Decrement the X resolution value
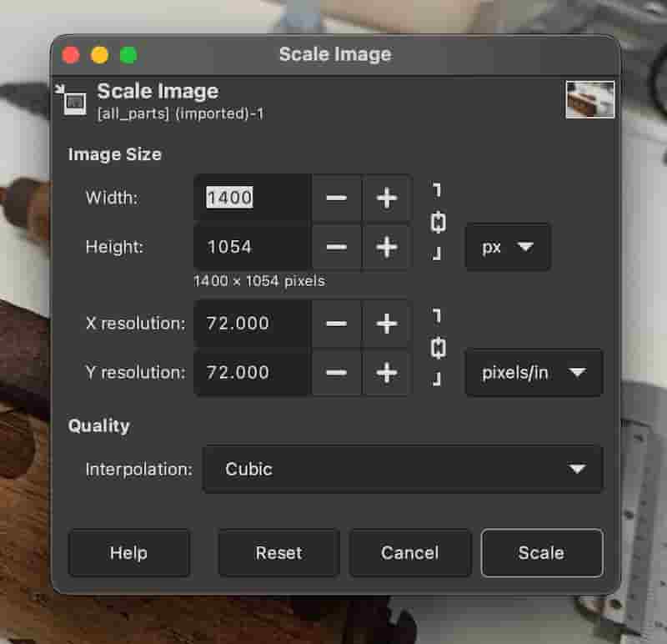Image resolution: width=667 pixels, height=644 pixels. pos(337,324)
